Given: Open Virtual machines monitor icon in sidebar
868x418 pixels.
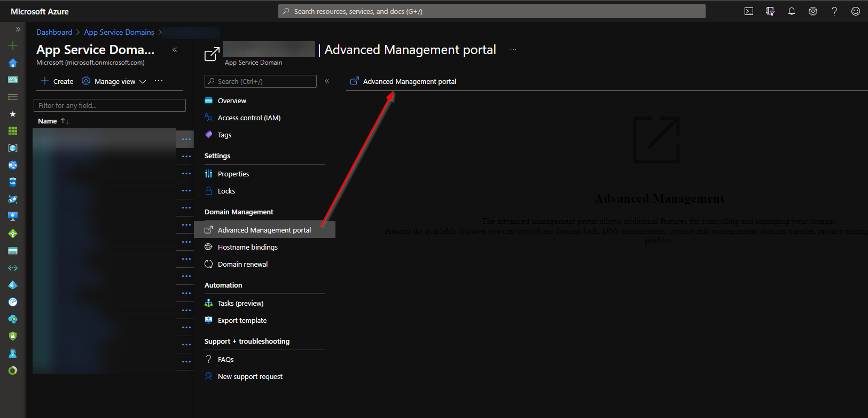Looking at the screenshot, I should pyautogui.click(x=13, y=216).
